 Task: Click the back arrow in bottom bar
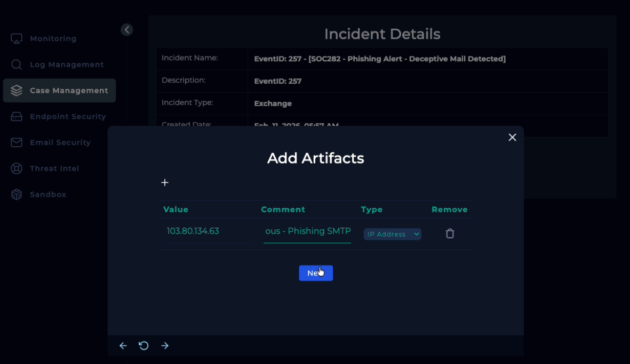tap(123, 346)
